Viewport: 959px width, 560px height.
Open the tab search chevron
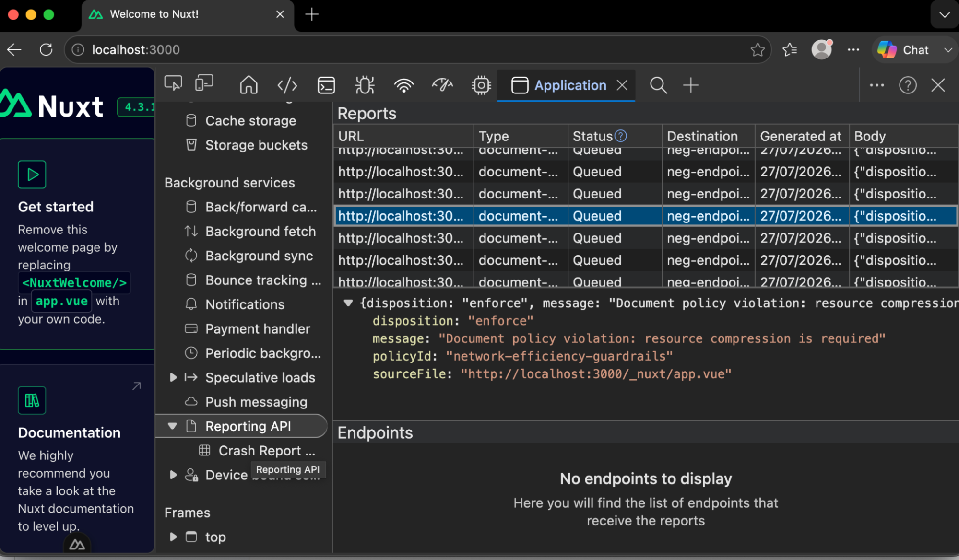coord(945,14)
